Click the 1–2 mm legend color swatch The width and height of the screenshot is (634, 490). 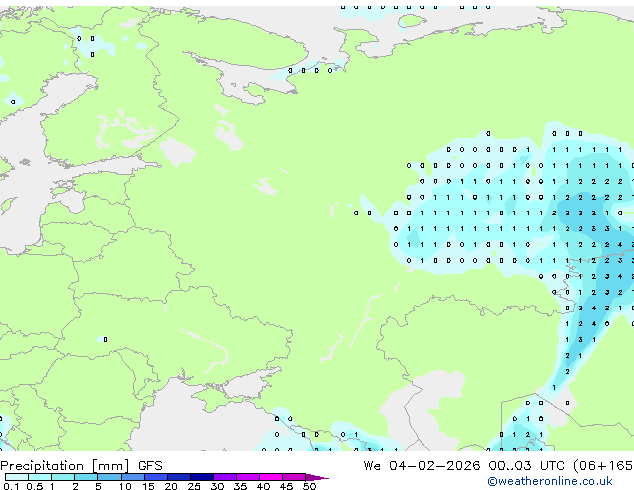point(63,477)
